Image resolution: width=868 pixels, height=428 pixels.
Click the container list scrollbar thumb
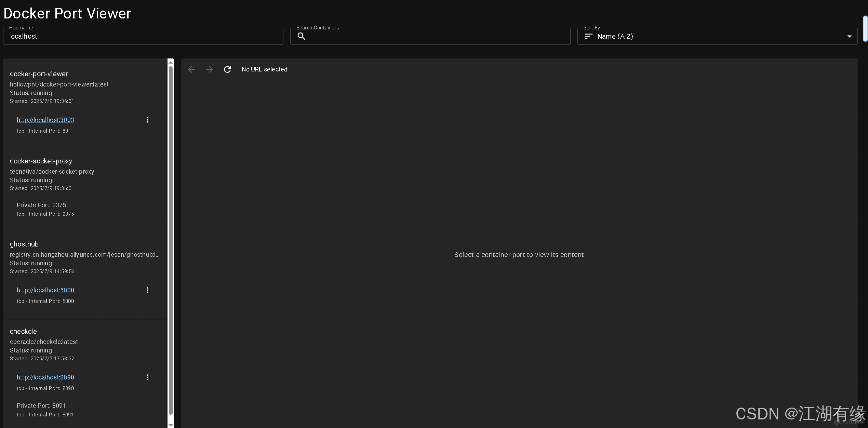tap(171, 239)
